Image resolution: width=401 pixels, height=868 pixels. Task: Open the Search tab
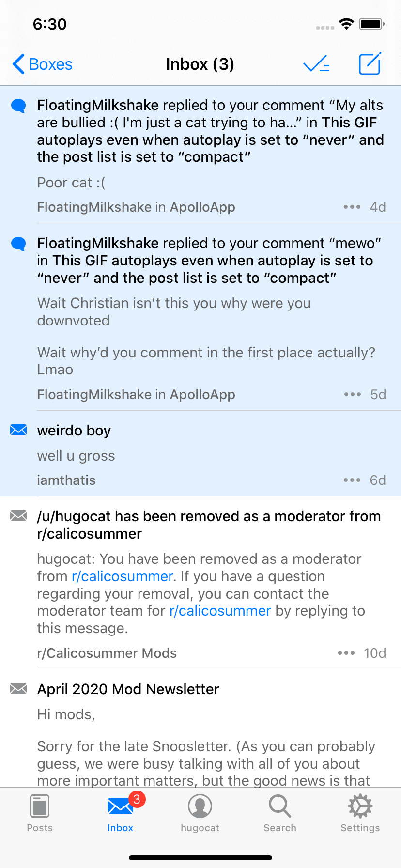280,813
